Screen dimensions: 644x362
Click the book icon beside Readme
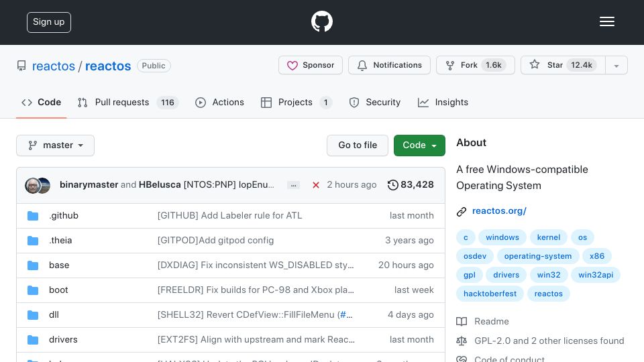tap(462, 321)
